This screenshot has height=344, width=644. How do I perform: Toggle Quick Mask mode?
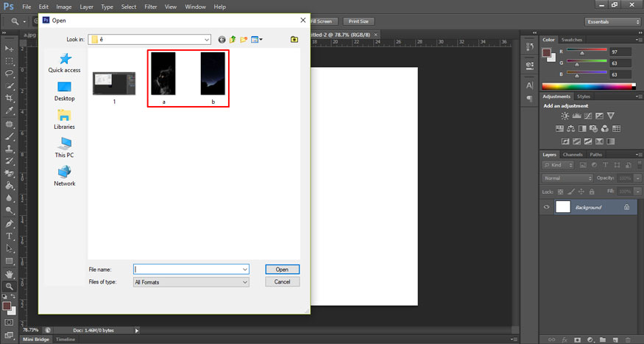click(9, 323)
